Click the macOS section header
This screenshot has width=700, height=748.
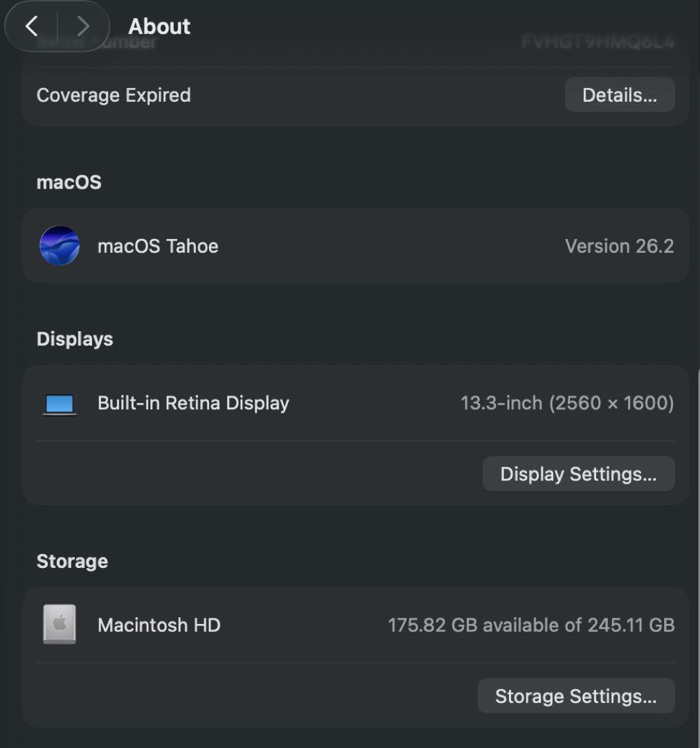(69, 181)
